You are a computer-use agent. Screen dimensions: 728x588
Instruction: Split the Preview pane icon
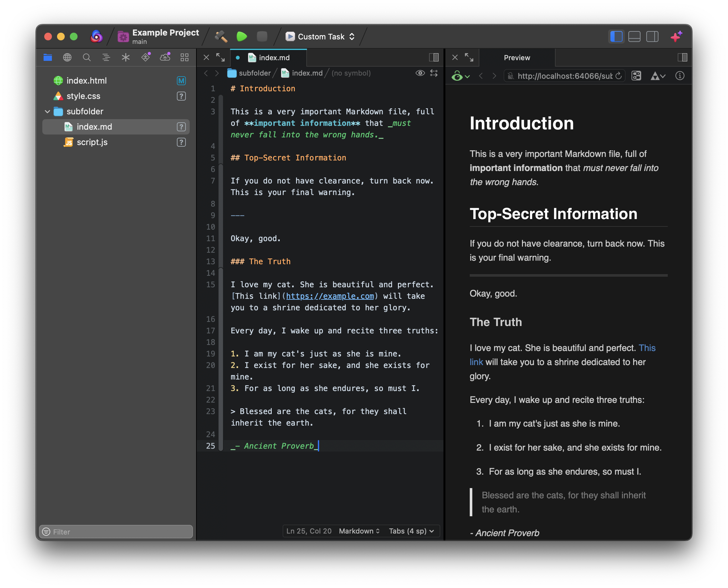[x=682, y=57]
